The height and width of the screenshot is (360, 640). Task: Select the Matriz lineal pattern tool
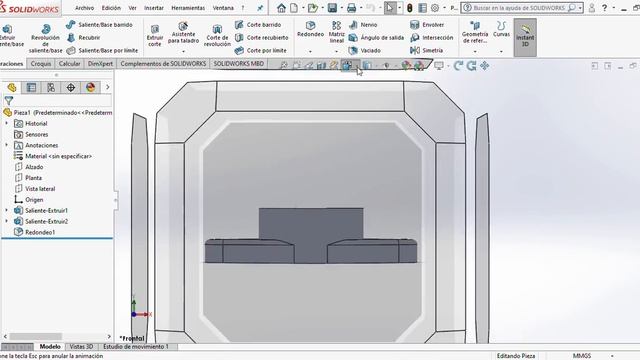[x=336, y=32]
